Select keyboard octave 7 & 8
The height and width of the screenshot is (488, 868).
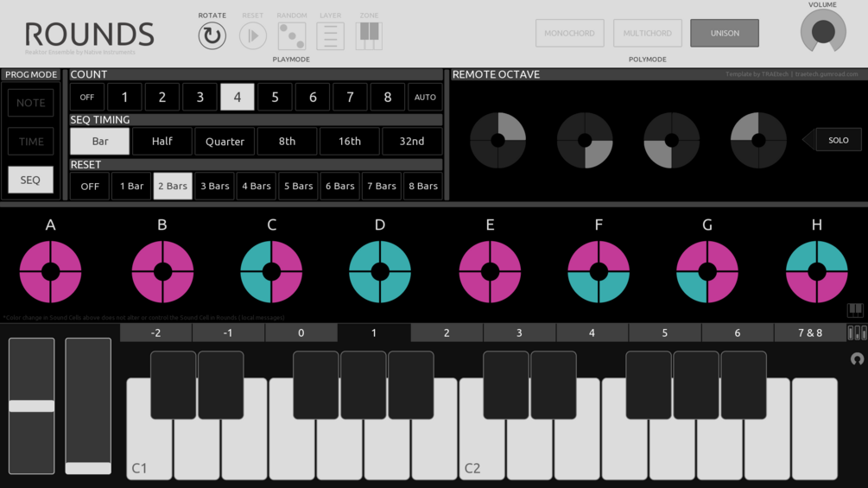[x=810, y=333]
